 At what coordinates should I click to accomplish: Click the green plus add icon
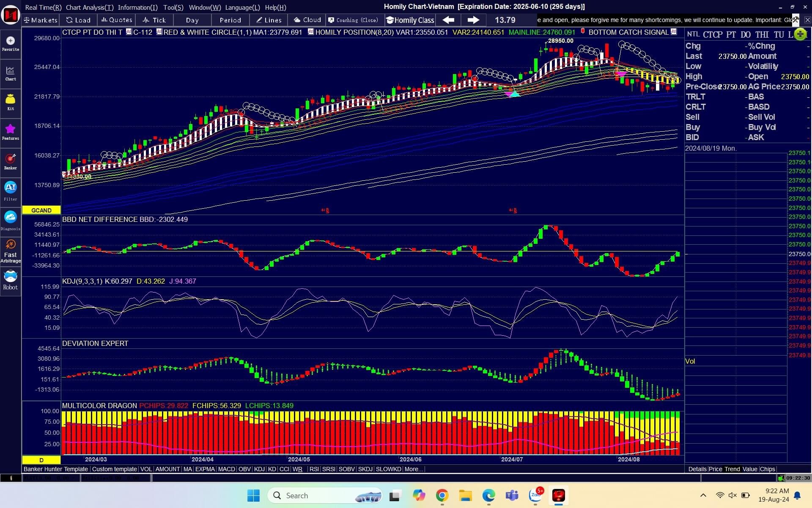pyautogui.click(x=800, y=34)
